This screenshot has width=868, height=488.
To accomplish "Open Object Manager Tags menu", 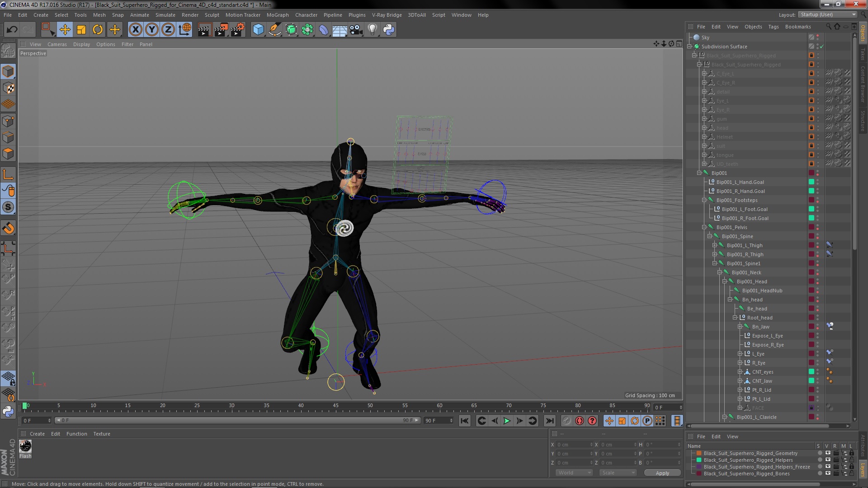I will pos(773,27).
